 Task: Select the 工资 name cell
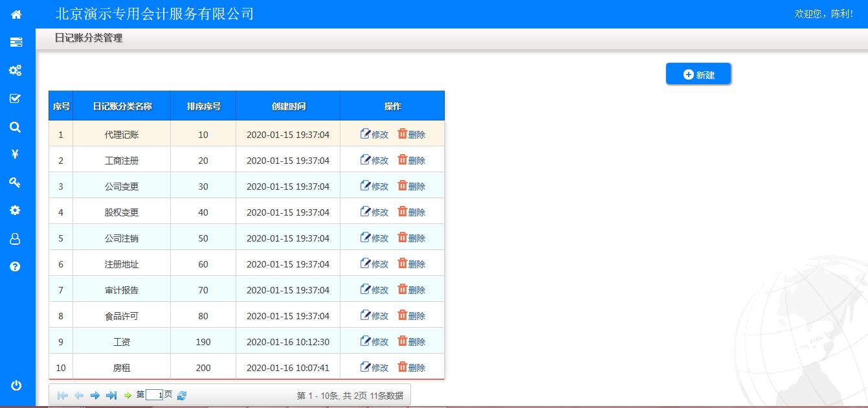point(122,341)
